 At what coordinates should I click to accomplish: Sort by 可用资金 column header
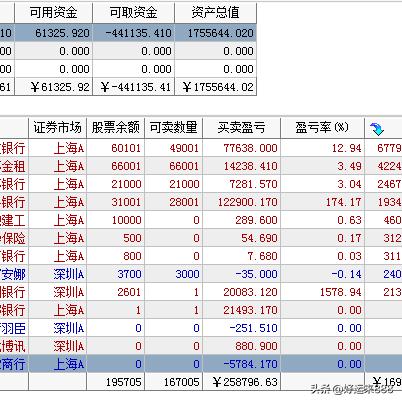pyautogui.click(x=53, y=13)
